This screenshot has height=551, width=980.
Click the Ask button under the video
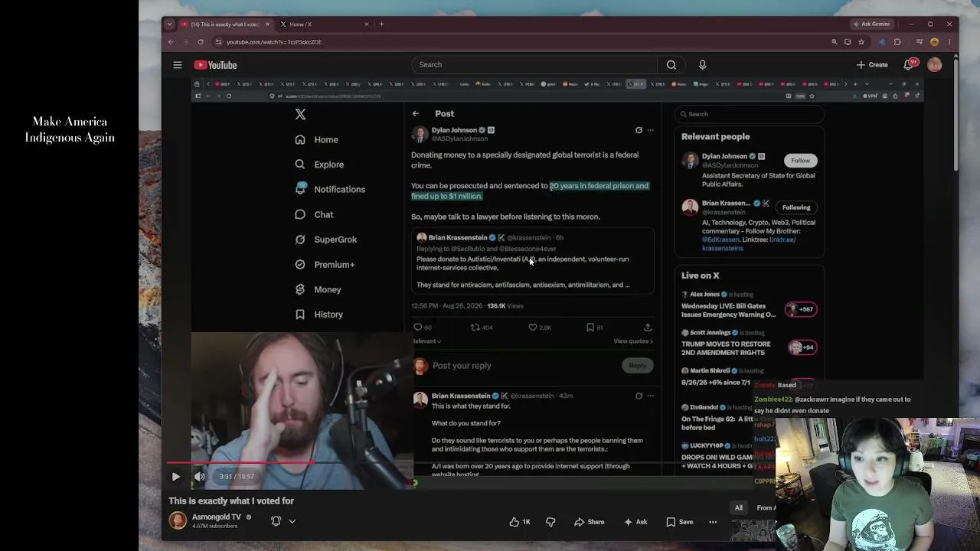635,522
